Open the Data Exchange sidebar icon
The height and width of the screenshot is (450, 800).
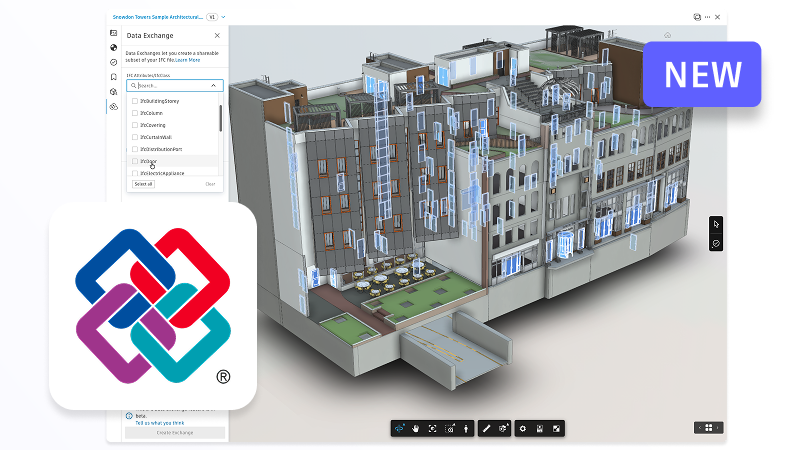[x=114, y=105]
